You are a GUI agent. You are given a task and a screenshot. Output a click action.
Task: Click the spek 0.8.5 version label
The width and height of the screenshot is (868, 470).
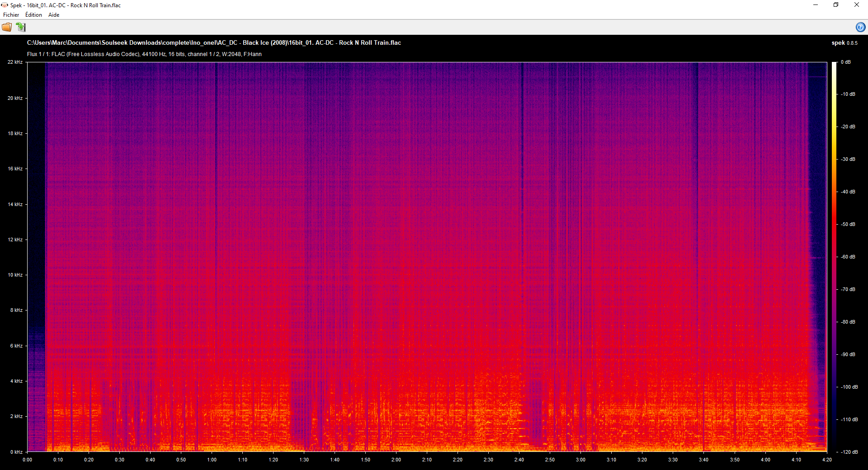click(844, 43)
